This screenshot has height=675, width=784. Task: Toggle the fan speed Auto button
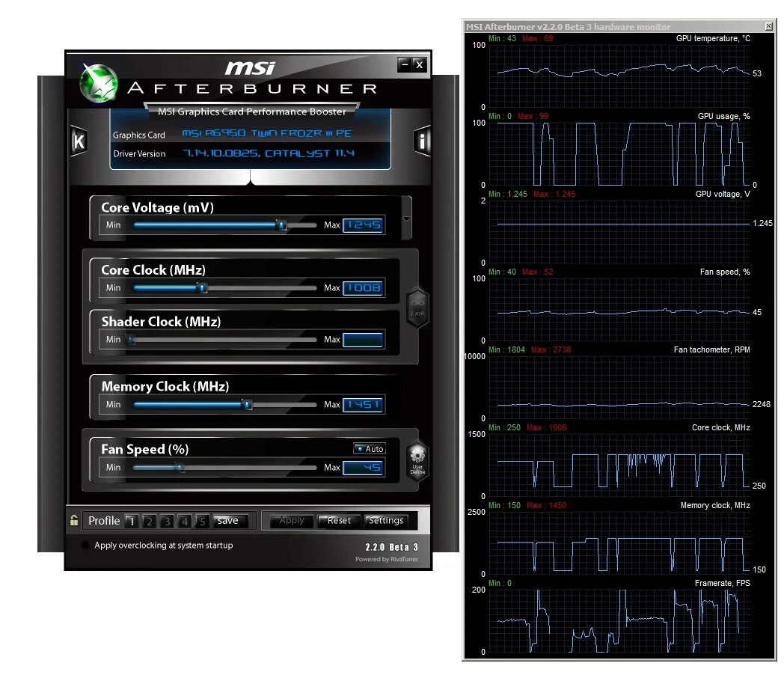(x=370, y=448)
